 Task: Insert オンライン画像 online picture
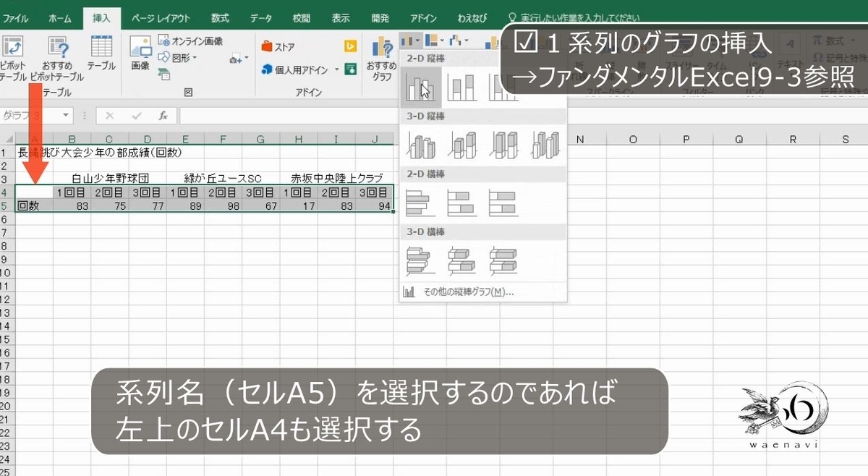(x=190, y=41)
